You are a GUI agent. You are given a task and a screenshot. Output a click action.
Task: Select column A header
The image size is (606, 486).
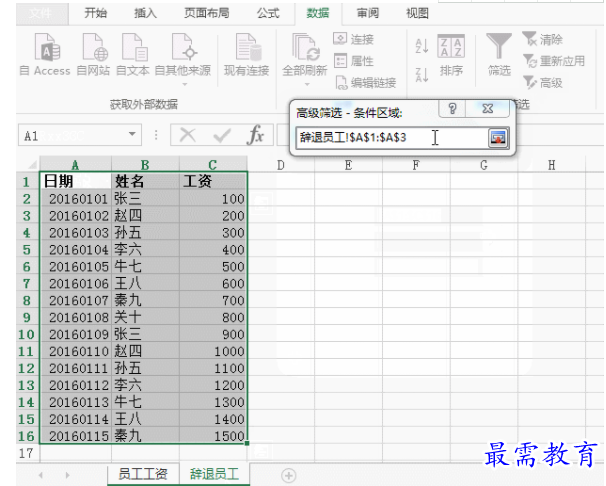click(x=75, y=165)
